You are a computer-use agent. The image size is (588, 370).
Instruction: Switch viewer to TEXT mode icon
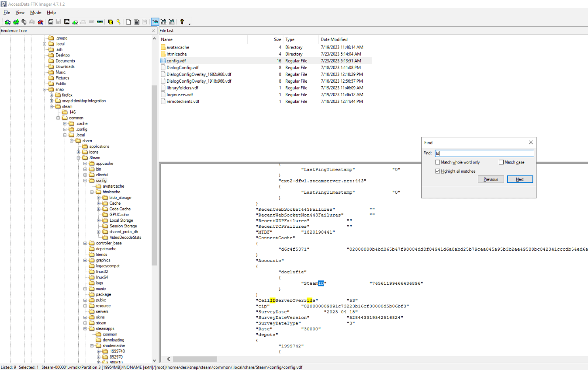tap(163, 22)
